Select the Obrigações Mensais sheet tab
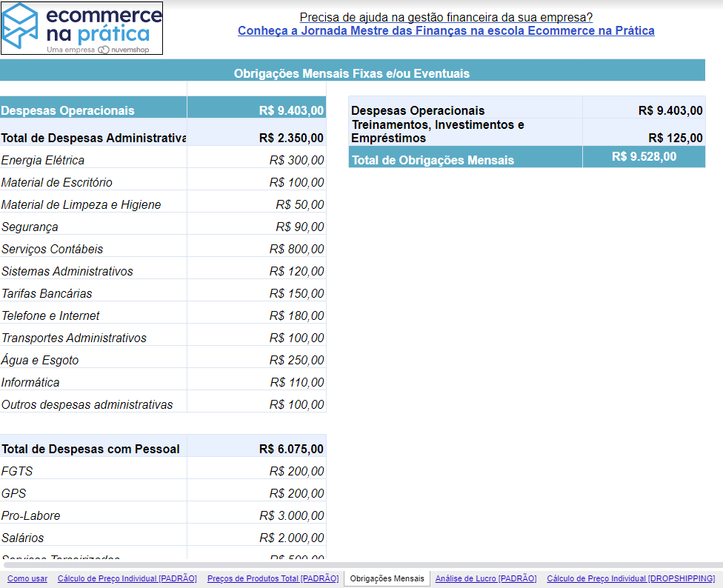This screenshot has width=723, height=588. click(x=387, y=578)
